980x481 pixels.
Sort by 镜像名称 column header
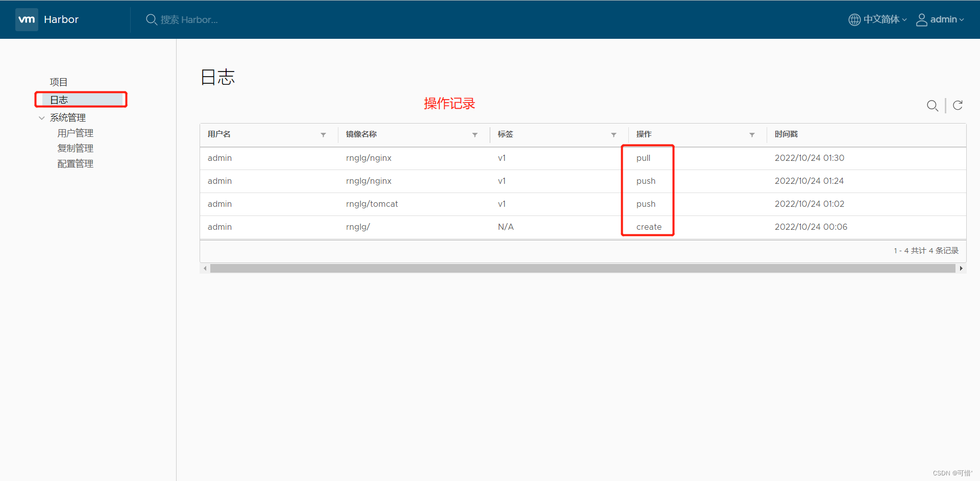point(361,134)
